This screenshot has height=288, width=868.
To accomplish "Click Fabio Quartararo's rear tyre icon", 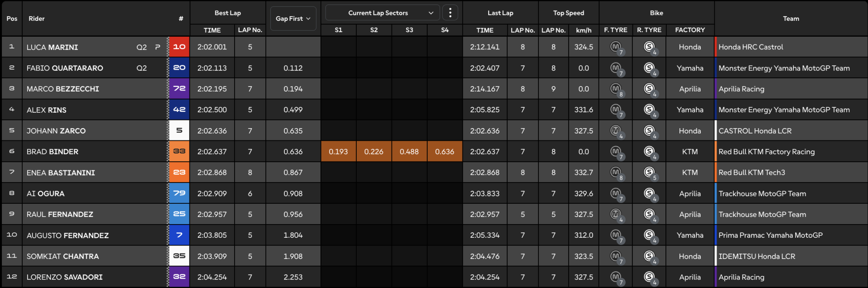I will point(650,68).
